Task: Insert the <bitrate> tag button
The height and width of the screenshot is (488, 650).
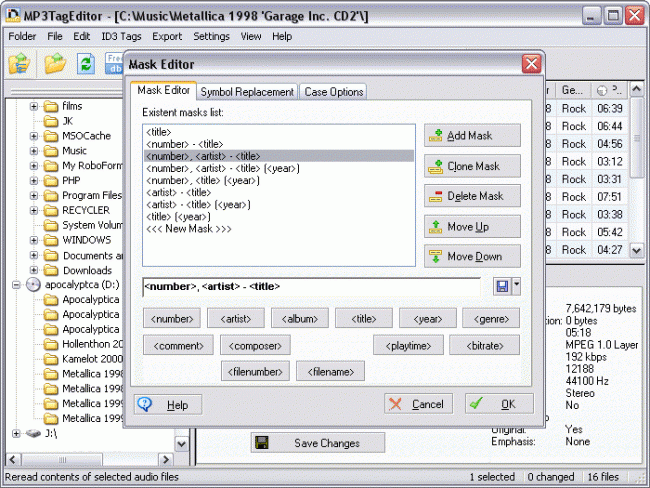Action: [485, 345]
